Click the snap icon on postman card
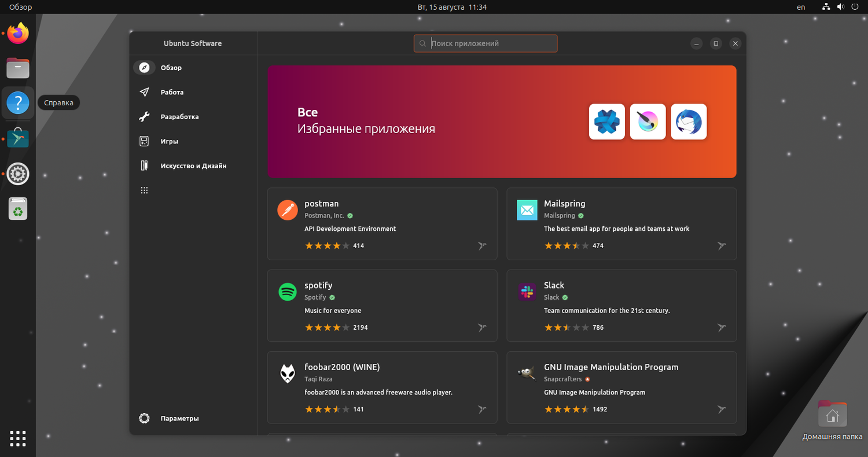 (482, 246)
